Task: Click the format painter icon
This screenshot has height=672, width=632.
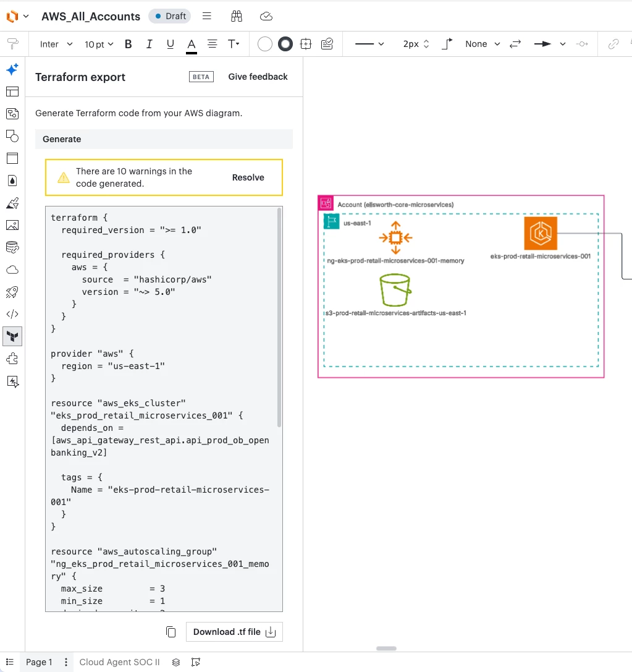Action: pos(13,44)
